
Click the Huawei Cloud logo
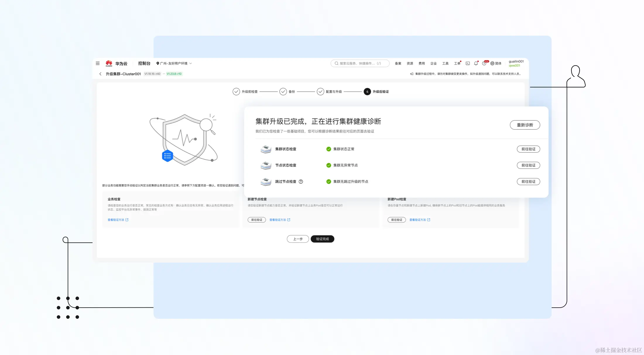click(x=109, y=63)
